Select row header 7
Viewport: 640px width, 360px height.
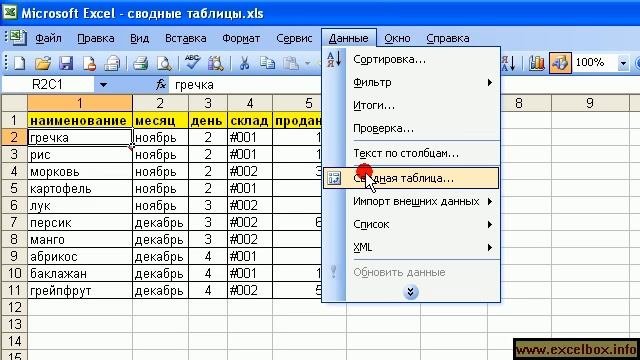pyautogui.click(x=14, y=222)
